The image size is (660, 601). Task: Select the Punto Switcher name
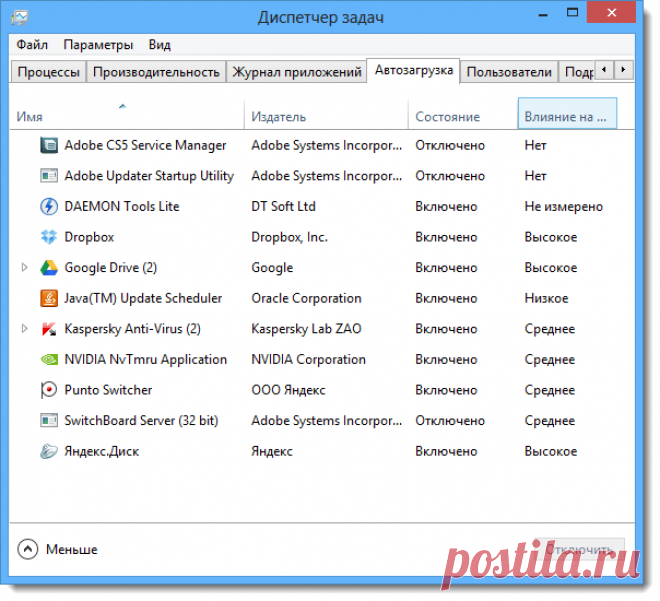[108, 390]
